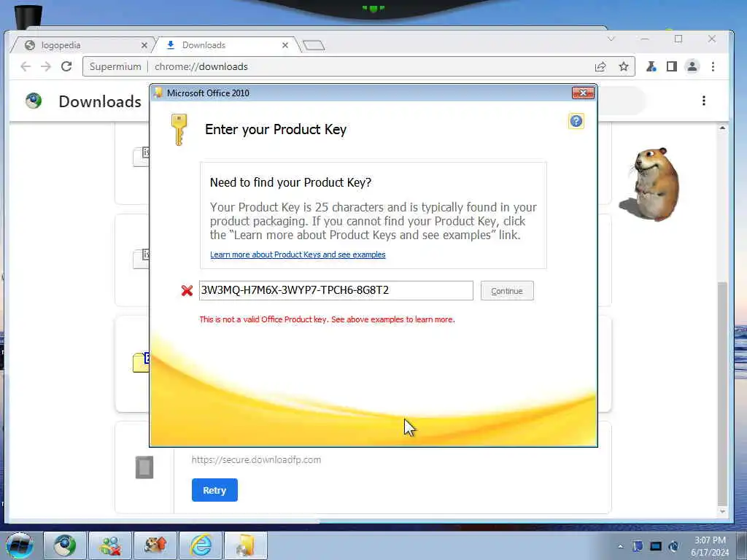Close the Microsoft Office 2010 dialog
The width and height of the screenshot is (747, 560).
point(583,93)
